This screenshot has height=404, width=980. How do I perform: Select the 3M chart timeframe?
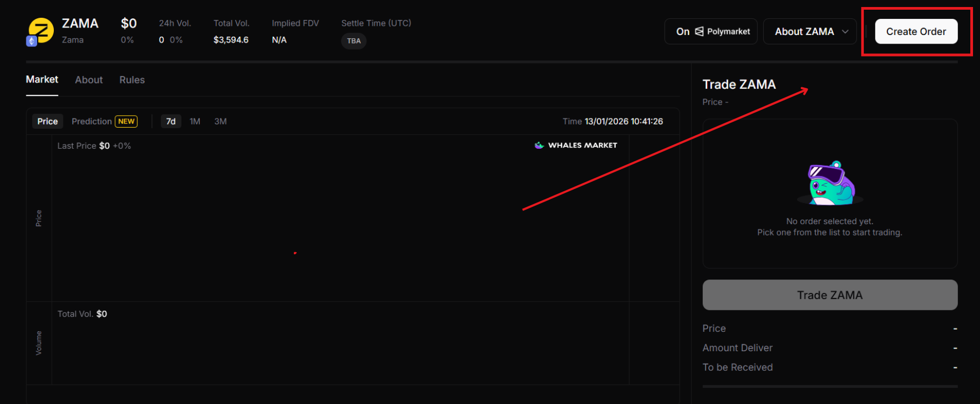point(220,121)
